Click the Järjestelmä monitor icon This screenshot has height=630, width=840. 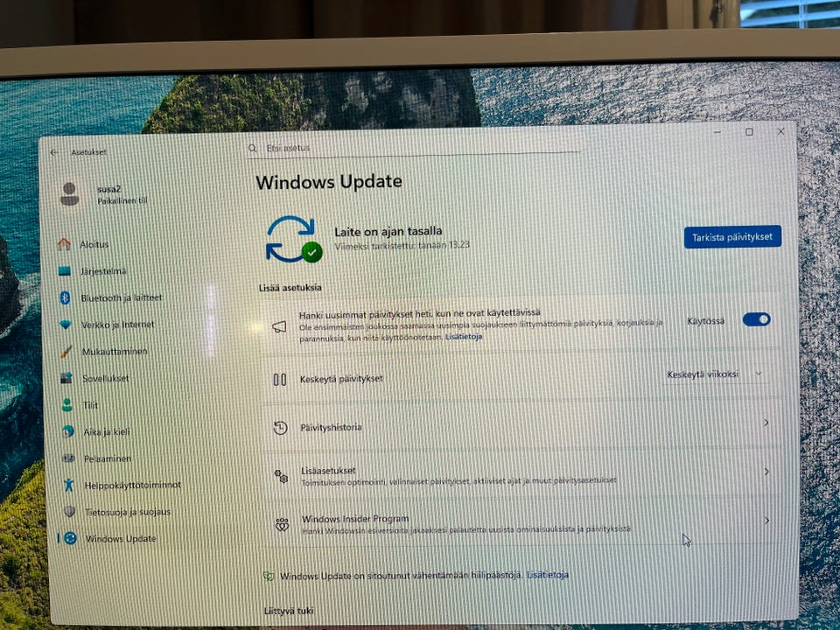click(64, 271)
